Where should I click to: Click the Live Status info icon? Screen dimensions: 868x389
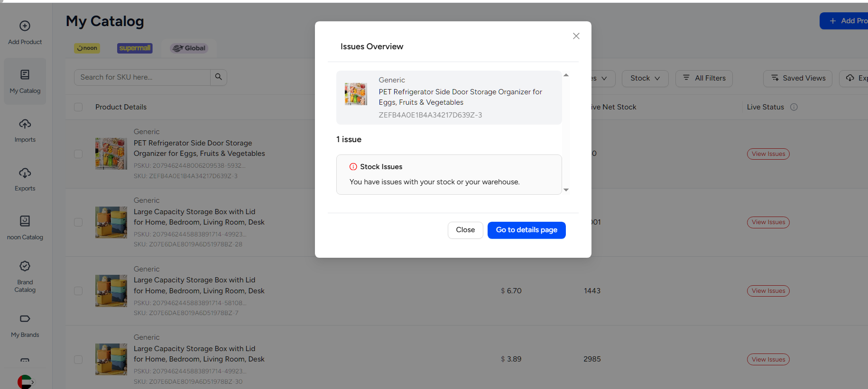click(x=794, y=107)
